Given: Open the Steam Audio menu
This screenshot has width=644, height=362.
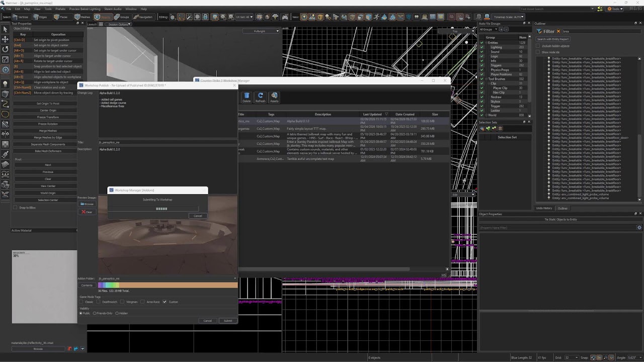Looking at the screenshot, I should click(113, 9).
